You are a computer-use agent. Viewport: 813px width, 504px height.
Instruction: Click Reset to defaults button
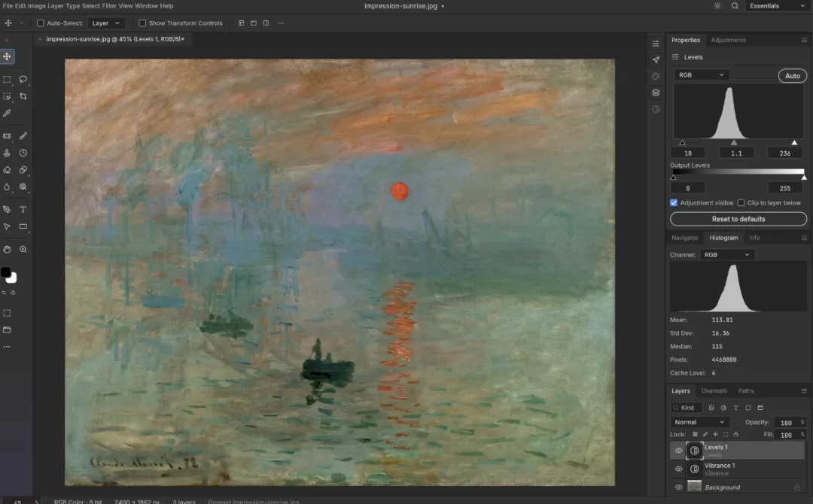coord(738,219)
